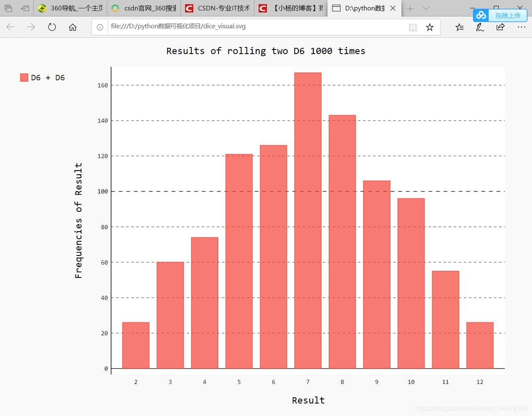Click the bar for result 10

[411, 283]
